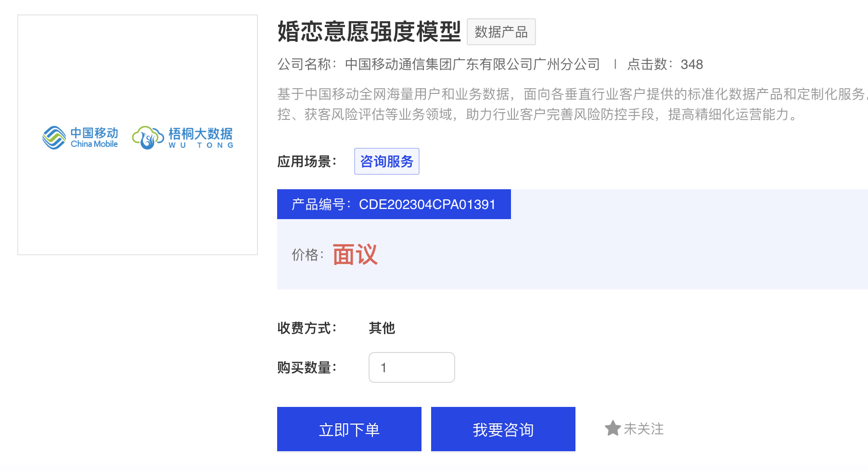Click the China Mobile logo in product image
Viewport: 868px width, 470px height.
(80, 138)
